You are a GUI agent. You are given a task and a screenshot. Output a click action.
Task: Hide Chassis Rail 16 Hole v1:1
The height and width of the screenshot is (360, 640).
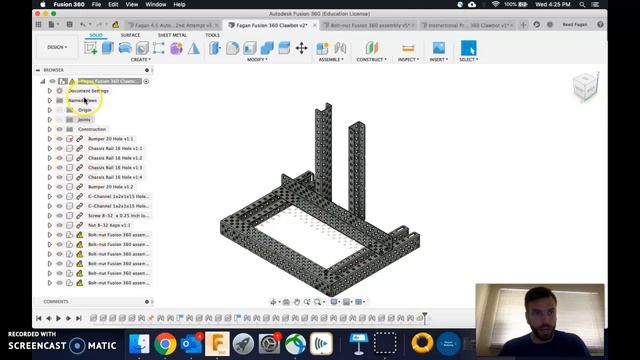(x=60, y=148)
